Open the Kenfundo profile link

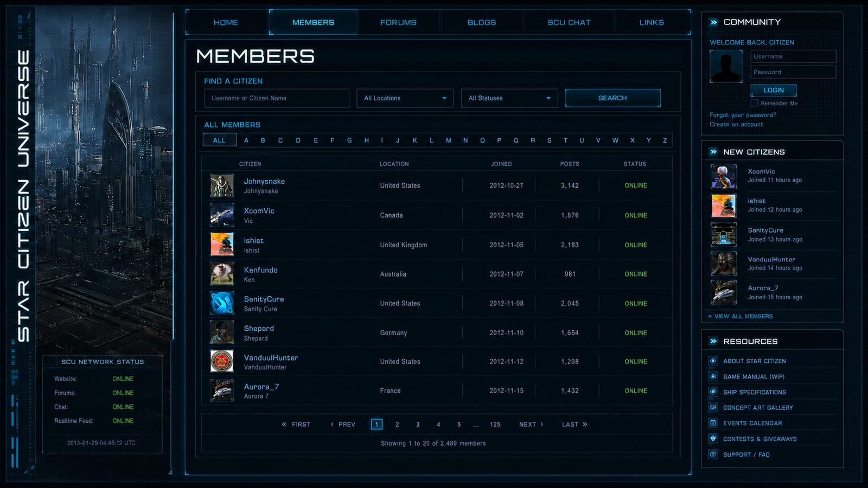coord(260,270)
